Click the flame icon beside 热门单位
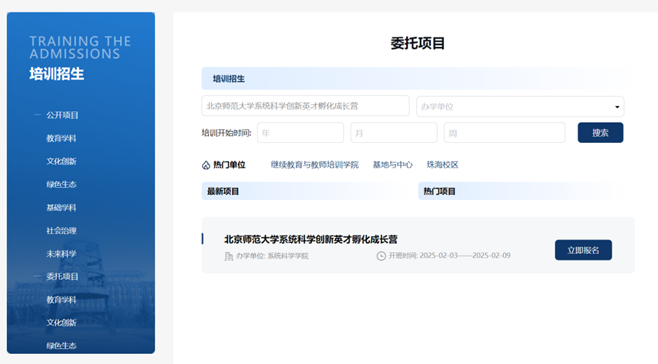This screenshot has height=364, width=658. [x=206, y=165]
